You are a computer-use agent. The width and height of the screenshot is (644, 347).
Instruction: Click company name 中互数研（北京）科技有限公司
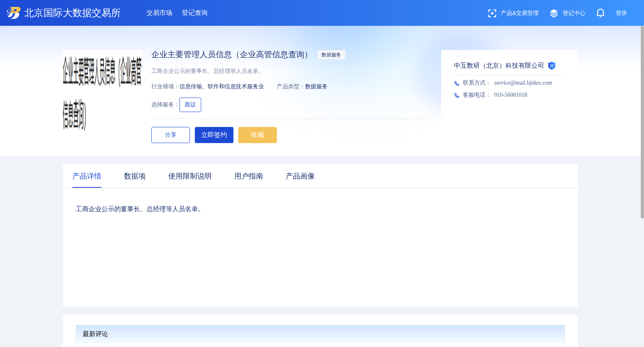point(499,66)
